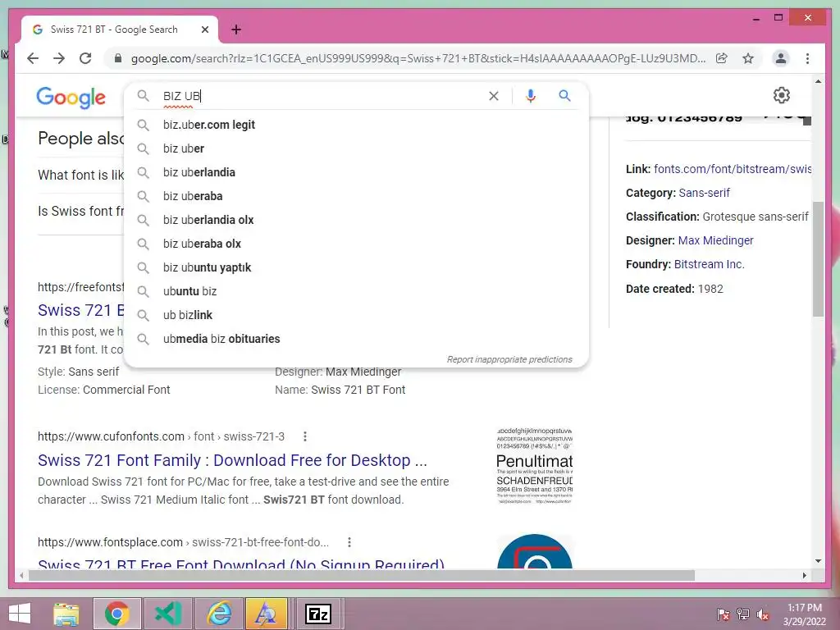Open Swiss 721 Font Family result
The width and height of the screenshot is (840, 630).
(x=232, y=460)
